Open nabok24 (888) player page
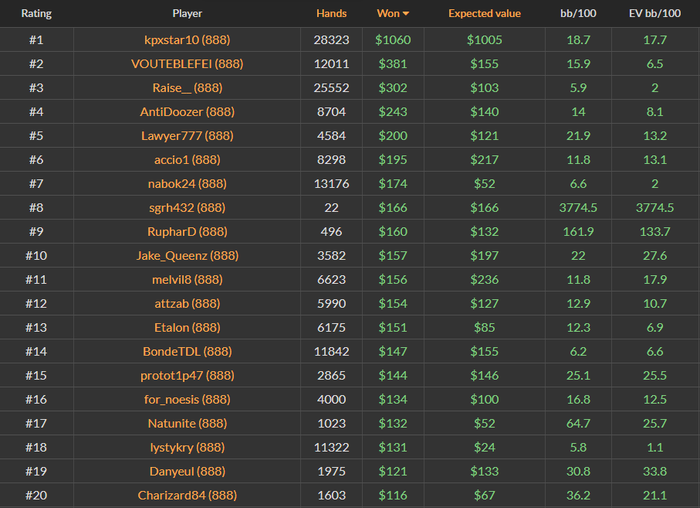Viewport: 700px width, 508px height. (187, 184)
